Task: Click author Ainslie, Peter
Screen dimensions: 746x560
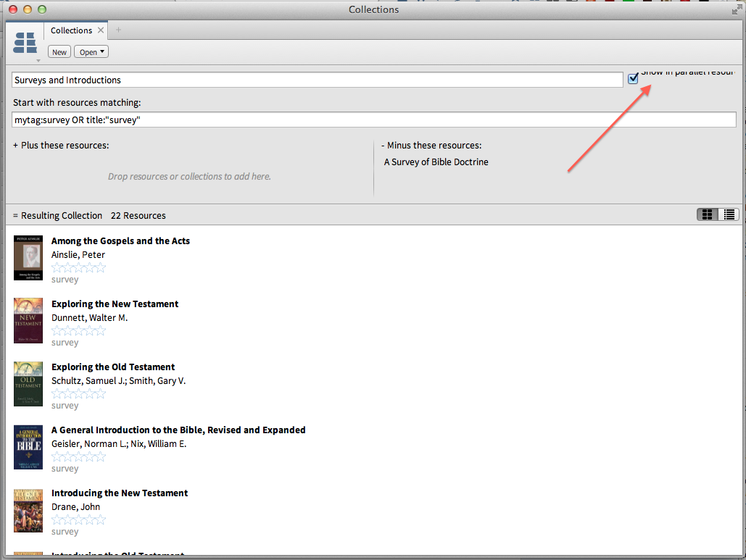Action: 78,255
